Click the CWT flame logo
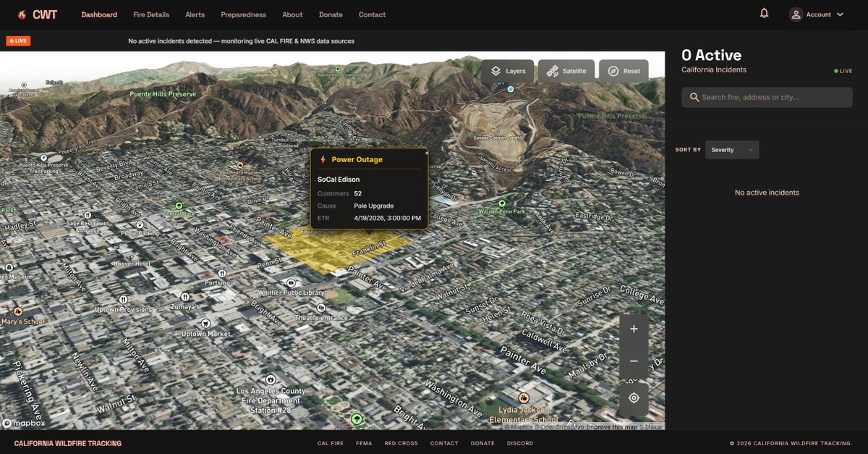 [x=22, y=14]
